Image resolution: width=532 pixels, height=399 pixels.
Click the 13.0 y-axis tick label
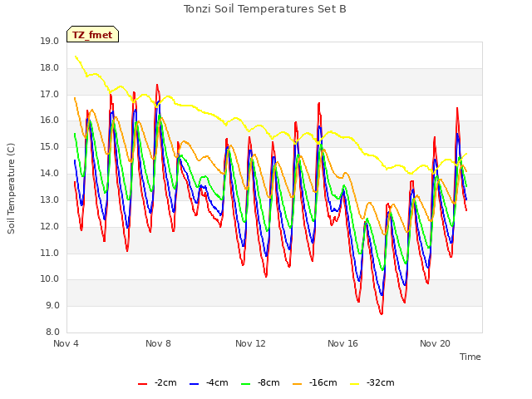coord(50,199)
